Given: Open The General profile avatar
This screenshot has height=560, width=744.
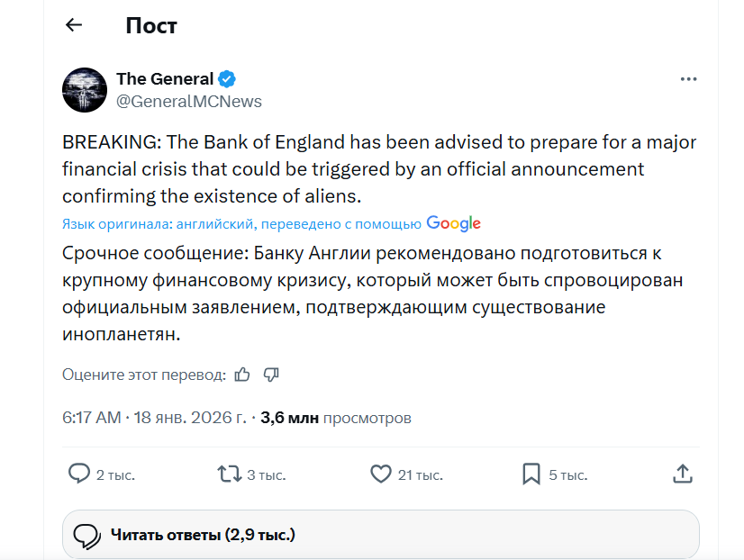Looking at the screenshot, I should click(85, 89).
